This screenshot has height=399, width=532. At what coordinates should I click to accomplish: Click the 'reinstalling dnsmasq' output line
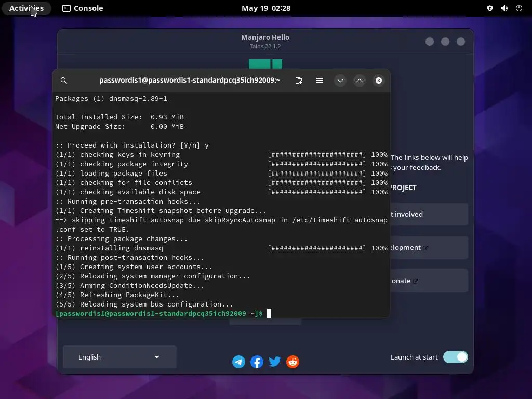click(221, 248)
